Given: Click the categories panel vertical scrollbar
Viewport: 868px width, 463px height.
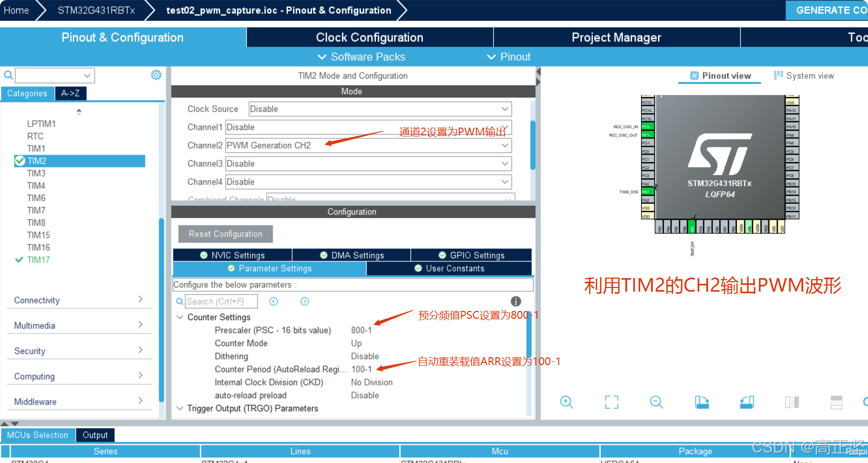Looking at the screenshot, I should pos(162,310).
